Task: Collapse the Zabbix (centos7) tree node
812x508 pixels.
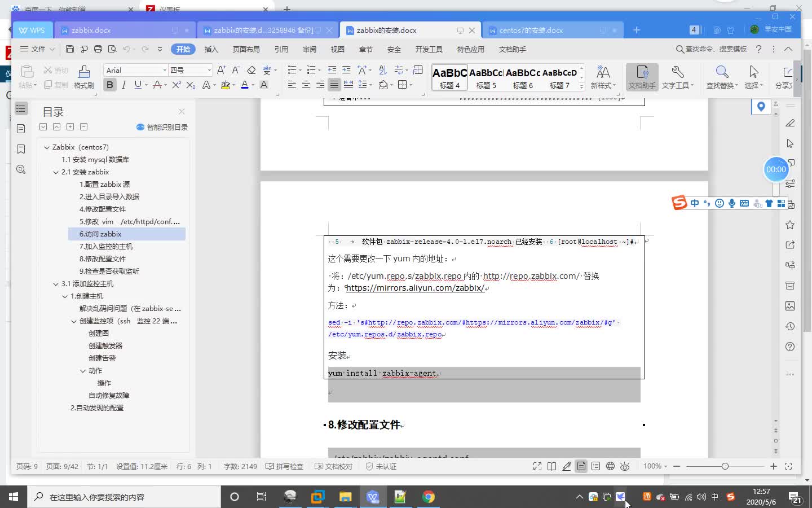Action: click(x=47, y=147)
